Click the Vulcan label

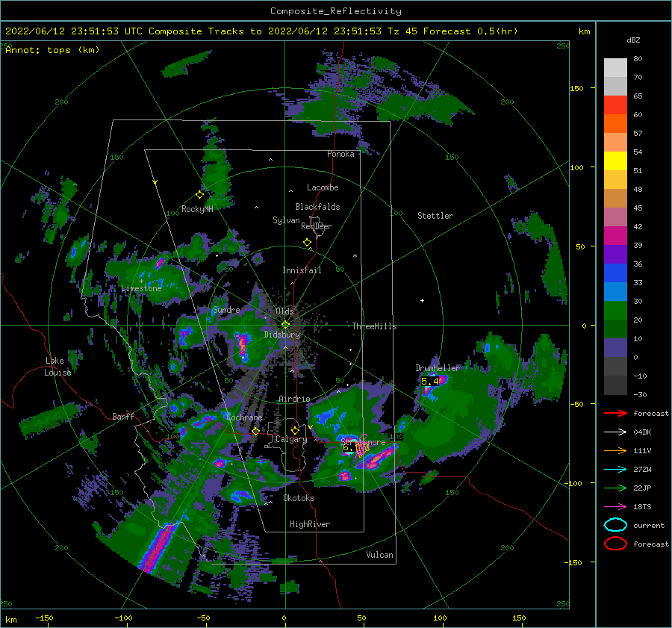tap(379, 555)
